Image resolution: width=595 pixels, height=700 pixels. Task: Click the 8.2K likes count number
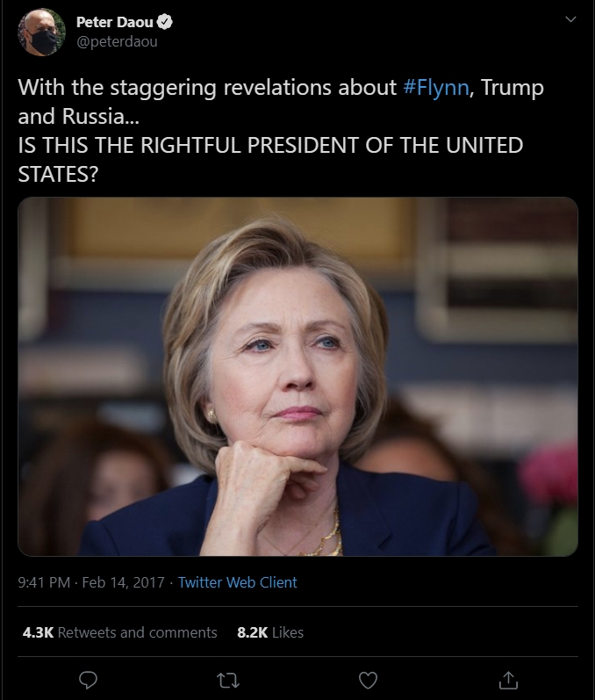(x=253, y=632)
